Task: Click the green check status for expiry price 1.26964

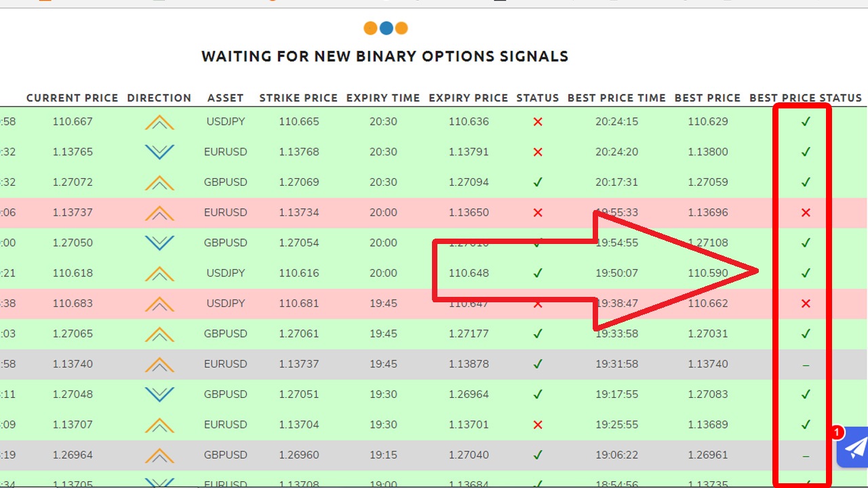Action: click(538, 394)
